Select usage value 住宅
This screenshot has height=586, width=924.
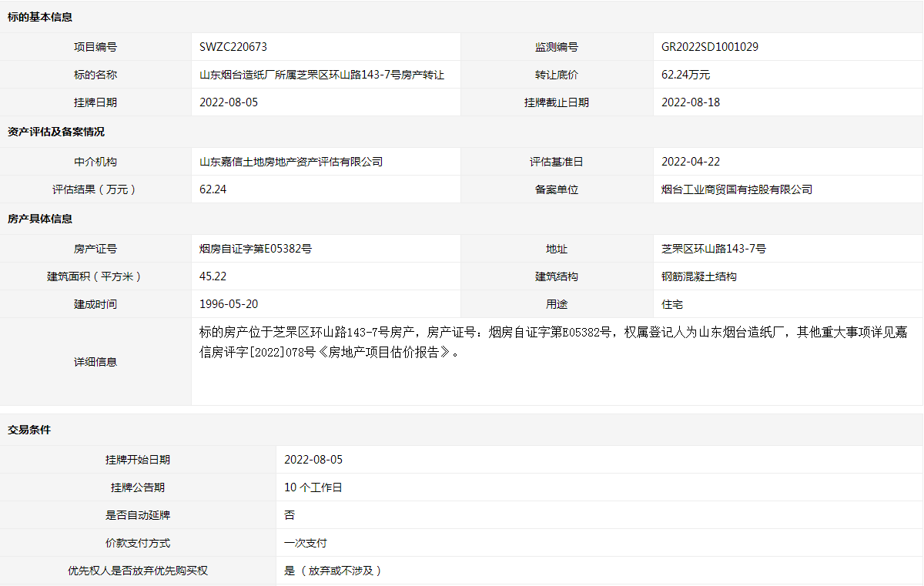point(672,304)
